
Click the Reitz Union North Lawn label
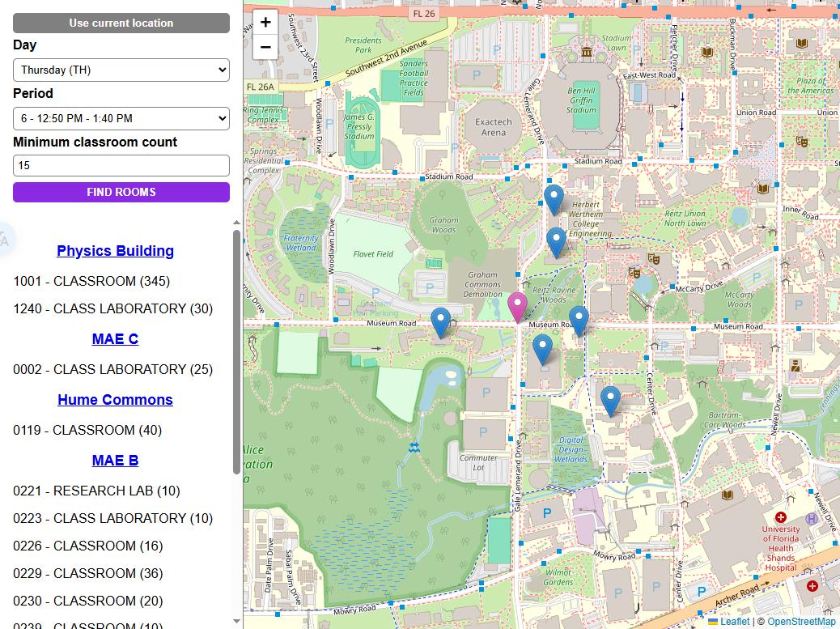pos(685,218)
